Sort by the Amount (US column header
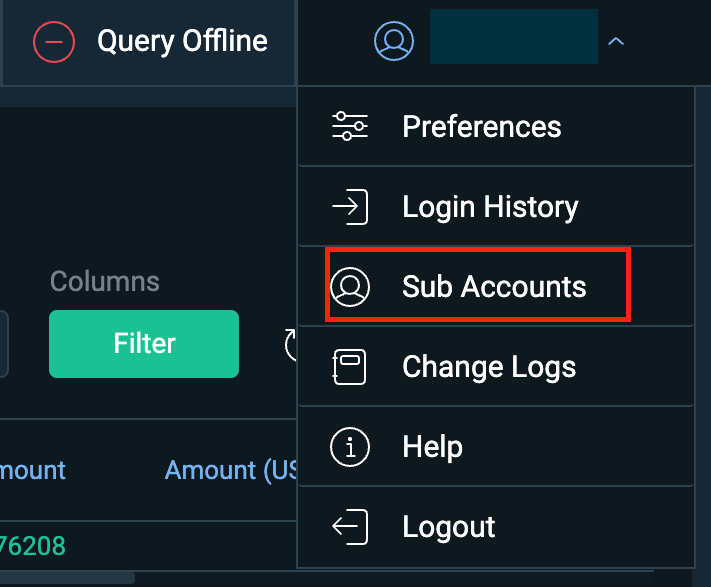 click(231, 471)
